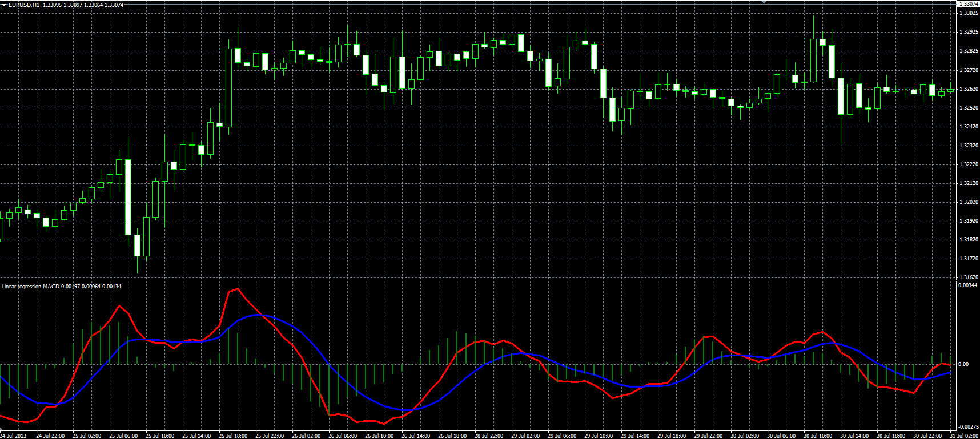Image resolution: width=980 pixels, height=439 pixels.
Task: Click the 30 Jul 18:00 time label
Action: pyautogui.click(x=891, y=436)
